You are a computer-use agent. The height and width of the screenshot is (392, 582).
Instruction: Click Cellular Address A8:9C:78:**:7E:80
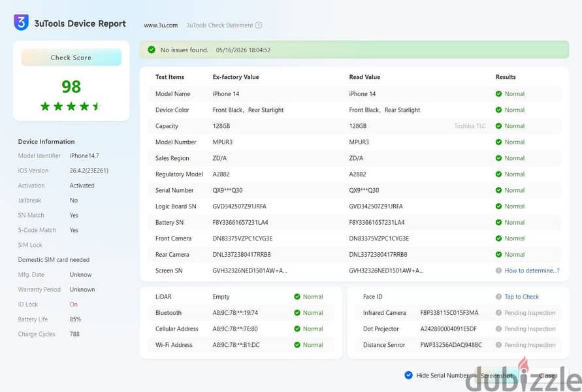point(235,329)
